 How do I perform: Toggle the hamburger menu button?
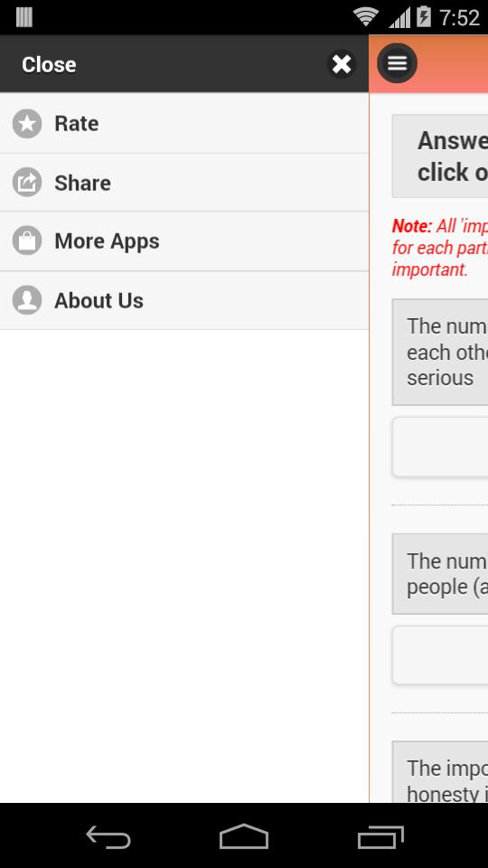(x=398, y=63)
